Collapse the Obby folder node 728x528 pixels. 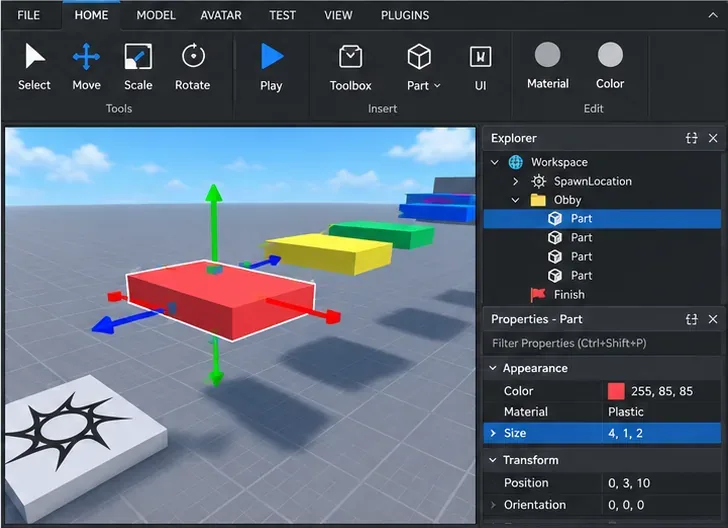(x=515, y=200)
